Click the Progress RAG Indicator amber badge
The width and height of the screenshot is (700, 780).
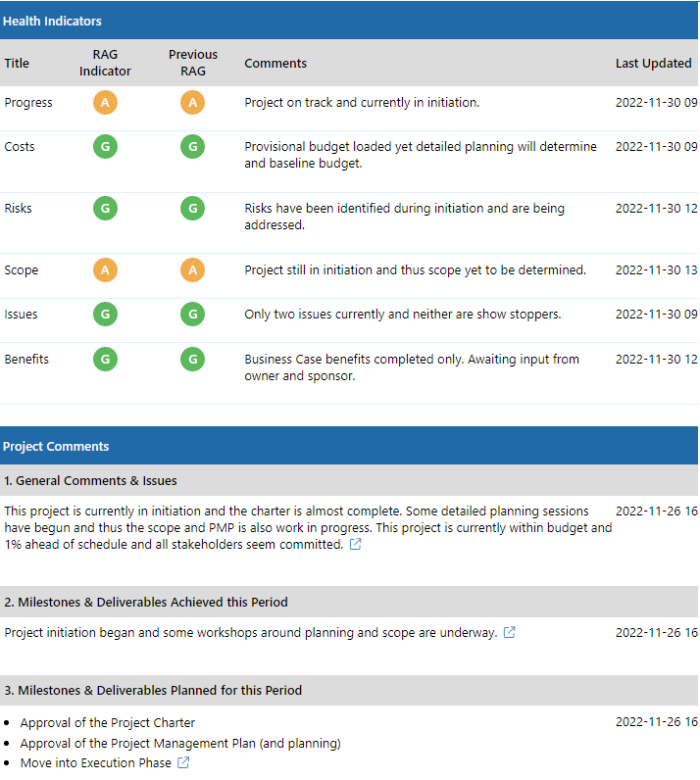click(105, 103)
